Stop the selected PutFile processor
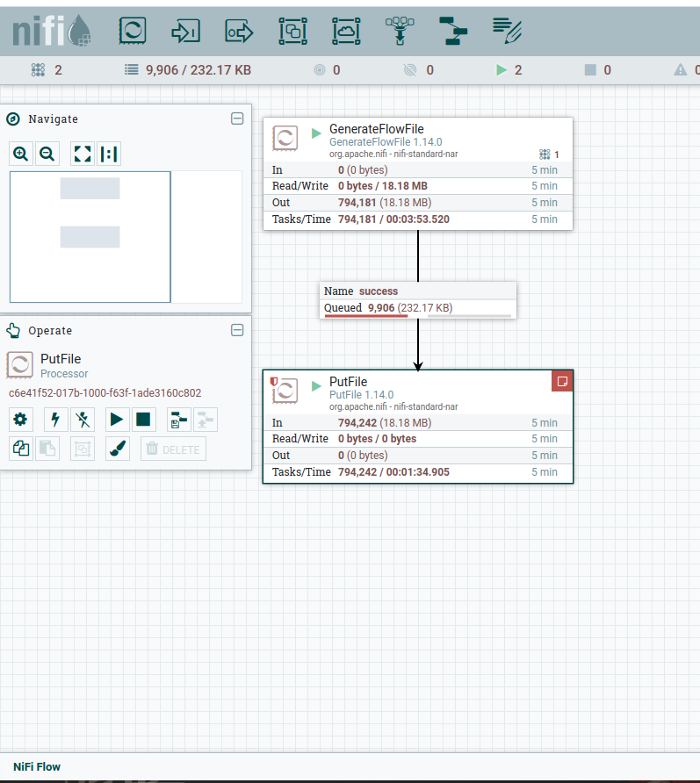The image size is (700, 783). [x=143, y=420]
